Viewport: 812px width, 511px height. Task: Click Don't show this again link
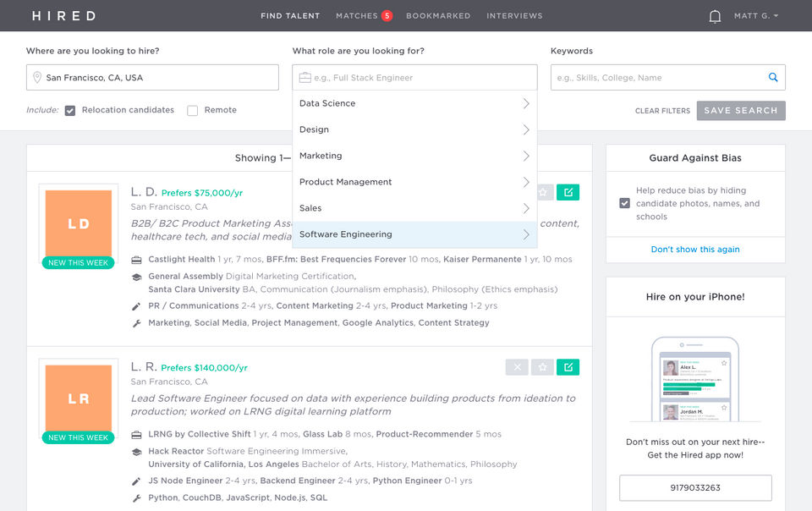695,250
